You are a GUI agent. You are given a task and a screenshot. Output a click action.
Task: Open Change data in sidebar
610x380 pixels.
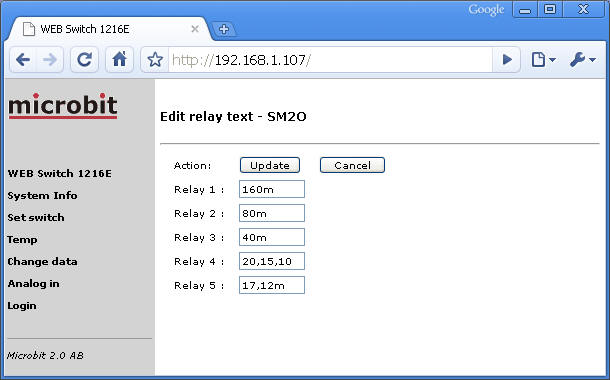point(42,261)
